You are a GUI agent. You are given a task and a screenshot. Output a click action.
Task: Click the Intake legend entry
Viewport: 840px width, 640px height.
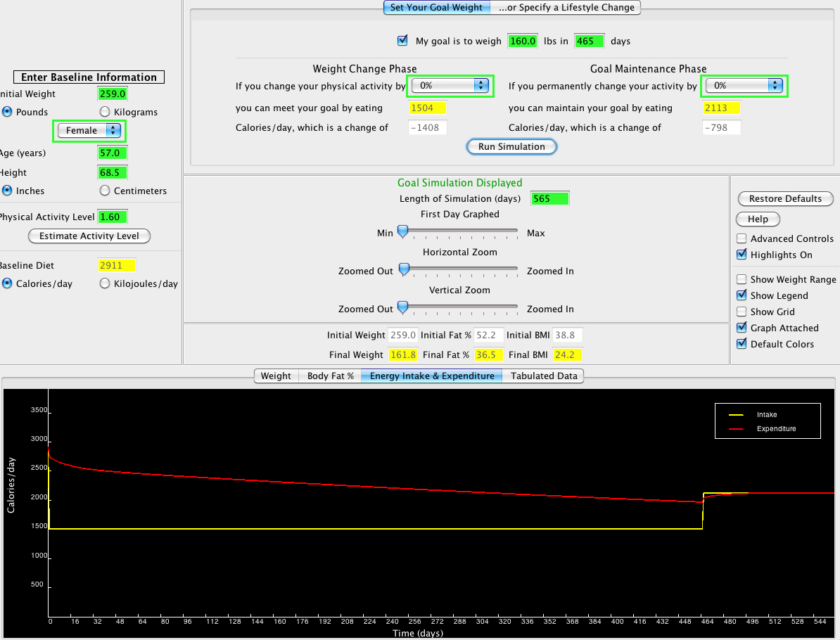(x=753, y=414)
